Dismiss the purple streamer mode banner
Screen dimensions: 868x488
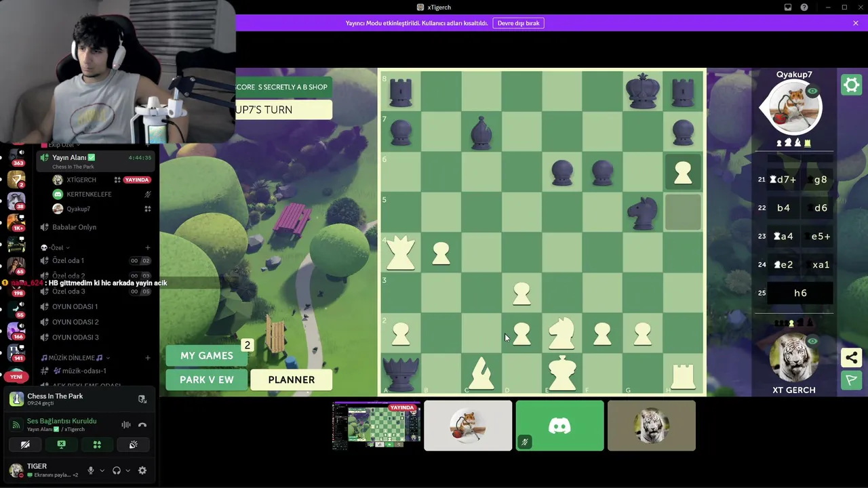(856, 23)
